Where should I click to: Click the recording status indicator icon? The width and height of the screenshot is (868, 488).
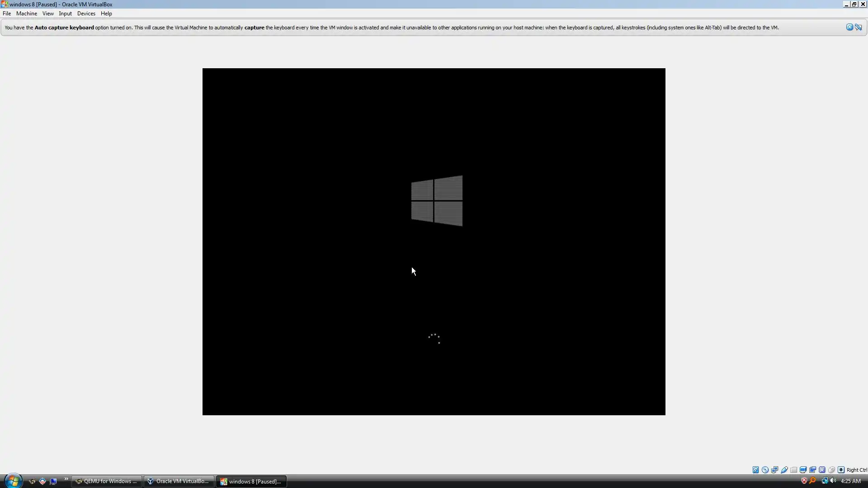click(812, 470)
